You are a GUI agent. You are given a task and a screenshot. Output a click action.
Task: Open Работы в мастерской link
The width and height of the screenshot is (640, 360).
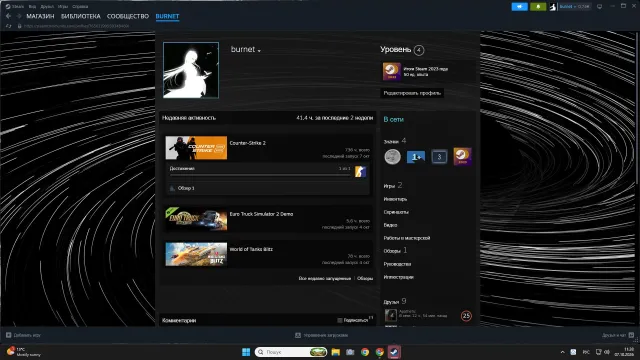click(x=407, y=238)
